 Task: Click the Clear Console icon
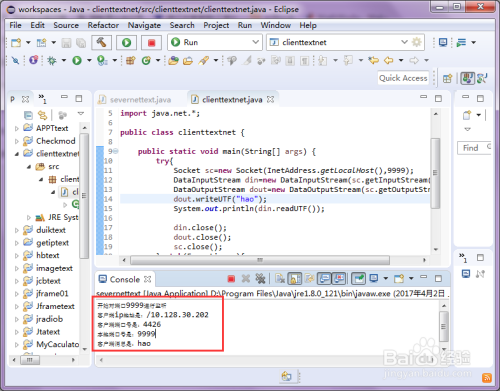coord(280,278)
